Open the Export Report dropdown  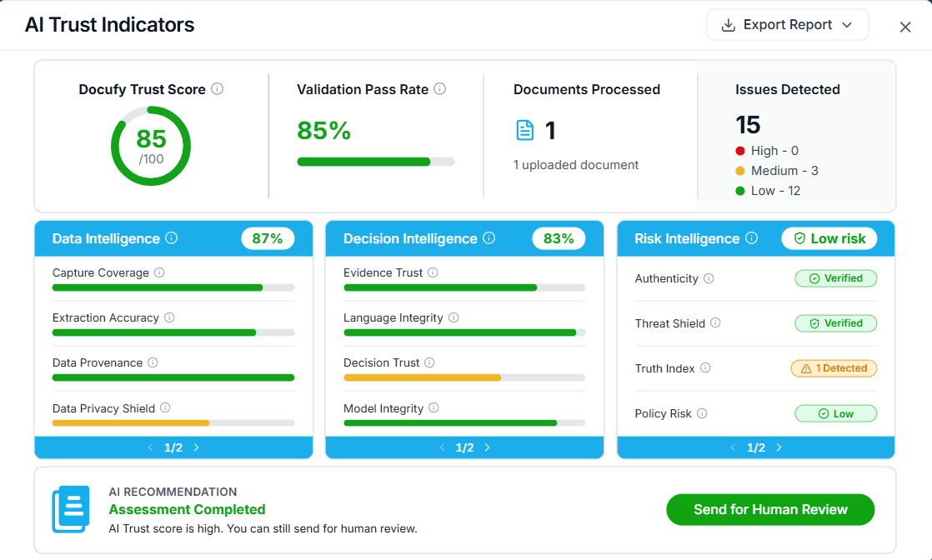tap(788, 25)
